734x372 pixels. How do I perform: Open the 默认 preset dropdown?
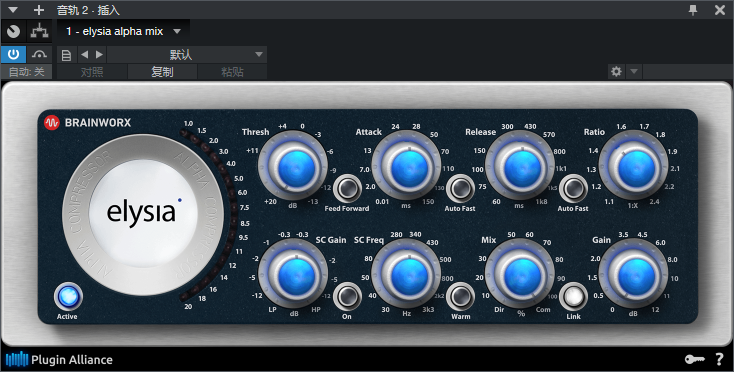coord(187,55)
